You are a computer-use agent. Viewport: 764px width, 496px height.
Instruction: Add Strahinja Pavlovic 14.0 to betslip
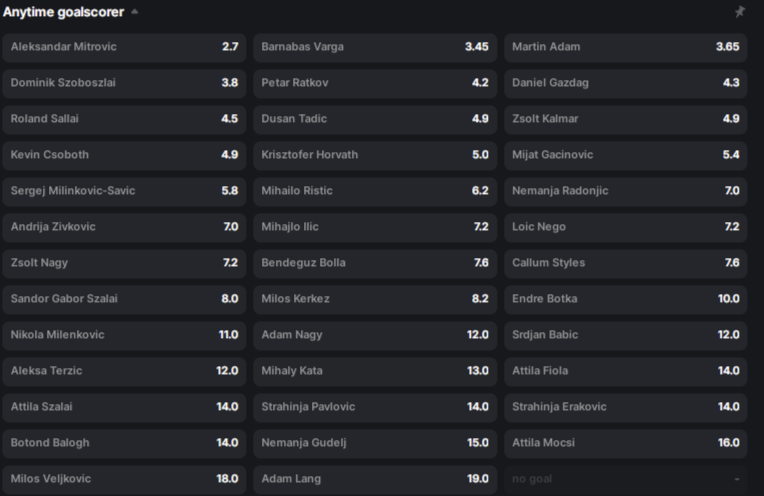click(375, 407)
